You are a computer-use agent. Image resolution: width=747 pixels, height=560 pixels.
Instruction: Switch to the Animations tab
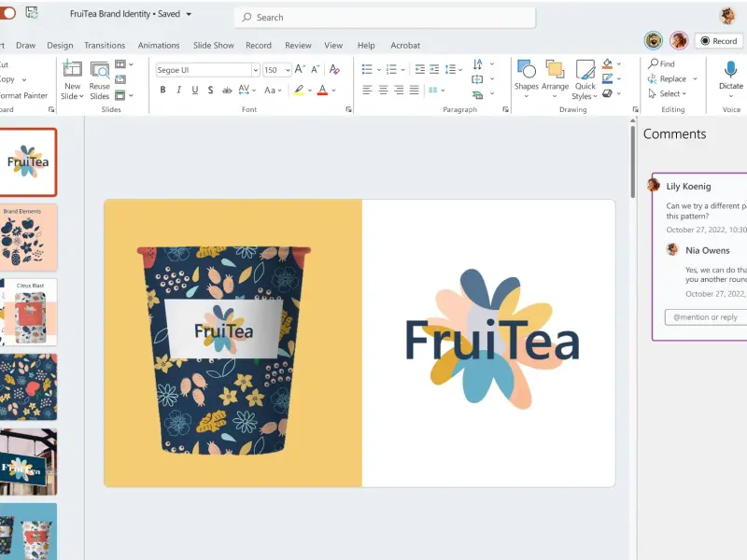pyautogui.click(x=159, y=45)
